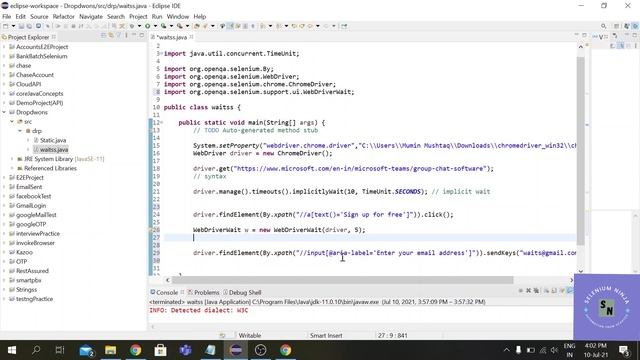The height and width of the screenshot is (360, 640).
Task: Click the clock showing 4:02 PM
Action: pyautogui.click(x=596, y=346)
